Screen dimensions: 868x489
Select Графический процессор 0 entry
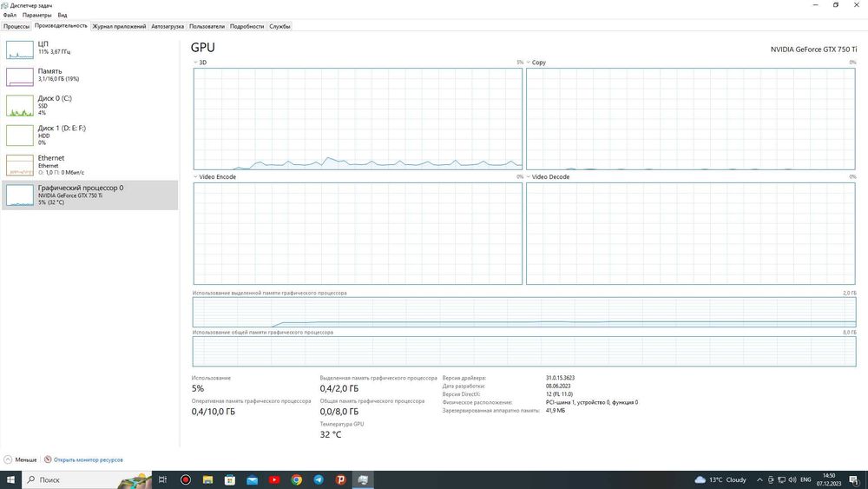coord(89,195)
